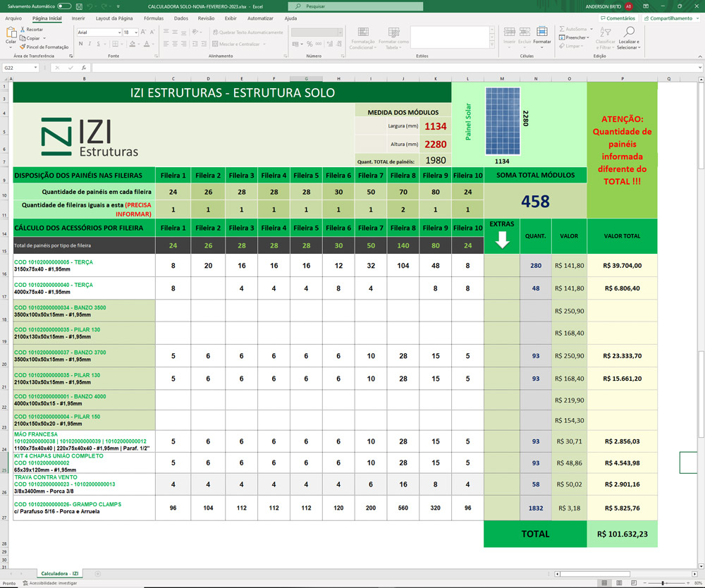This screenshot has width=705, height=588.
Task: Click the fill color bucket icon
Action: [x=133, y=44]
